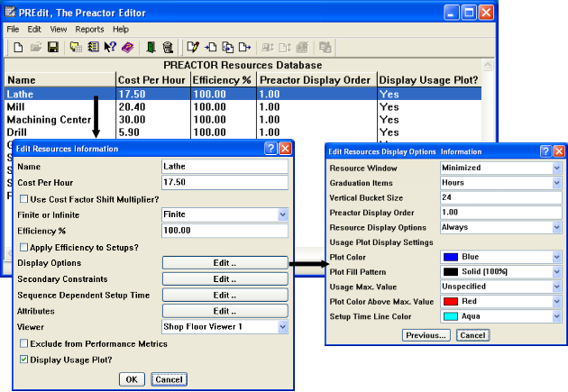Viewport: 568px width, 392px height.
Task: Open the Viewer dropdown
Action: [282, 327]
